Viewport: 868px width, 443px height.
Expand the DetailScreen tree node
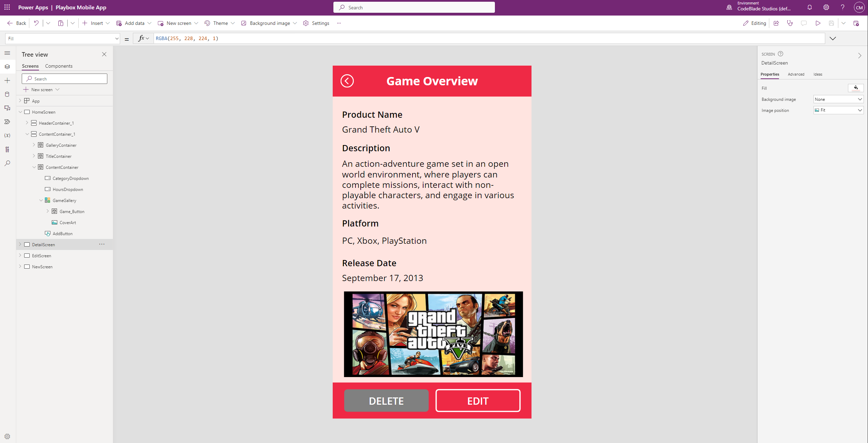pos(20,244)
